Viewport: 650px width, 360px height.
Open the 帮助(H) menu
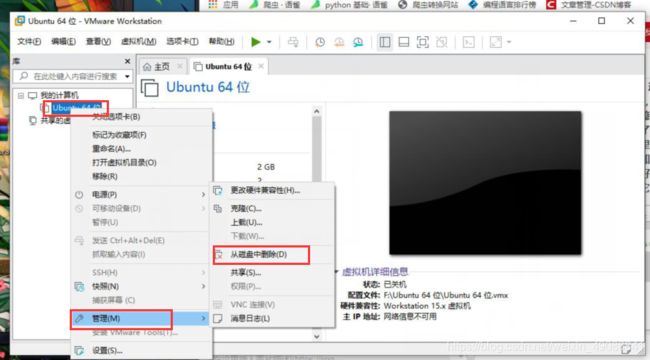point(221,42)
